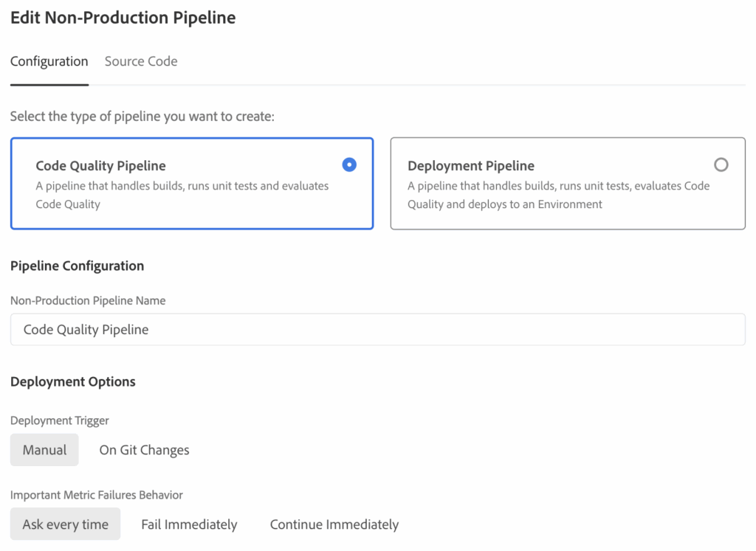Click the Pipeline Configuration section heading

(77, 266)
